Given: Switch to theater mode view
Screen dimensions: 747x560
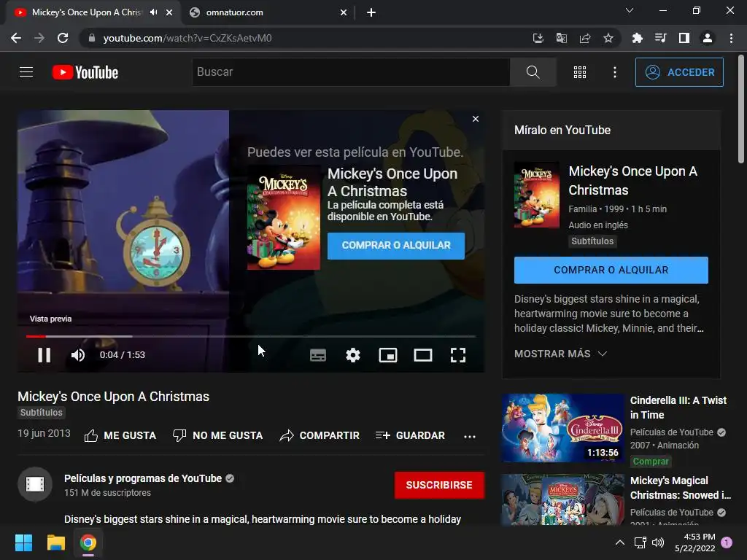Looking at the screenshot, I should point(422,355).
